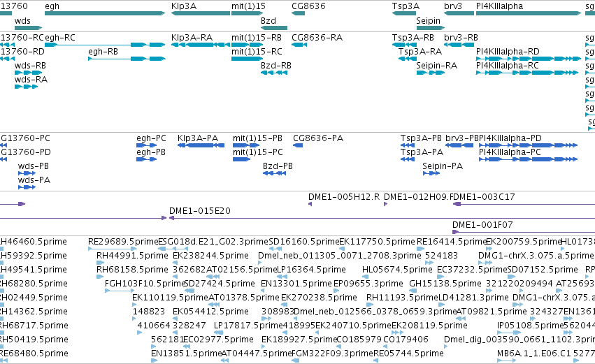Viewport: 595px width, 364px height.
Task: Click the wds-PB protein feature
Action: (27, 173)
